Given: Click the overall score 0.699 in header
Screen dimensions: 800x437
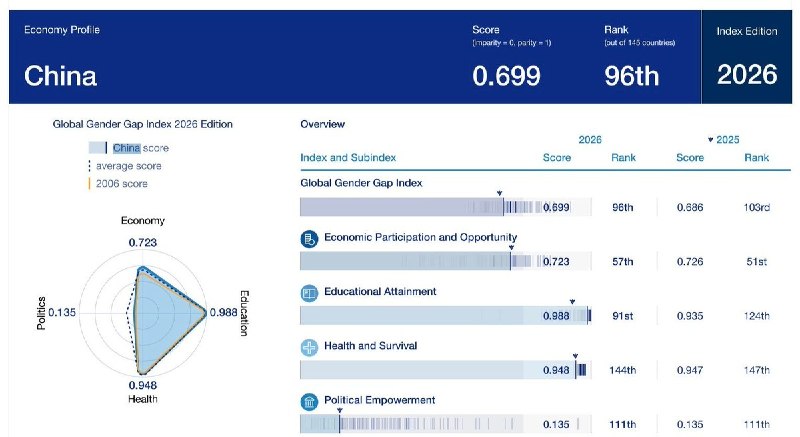Looking at the screenshot, I should click(506, 76).
